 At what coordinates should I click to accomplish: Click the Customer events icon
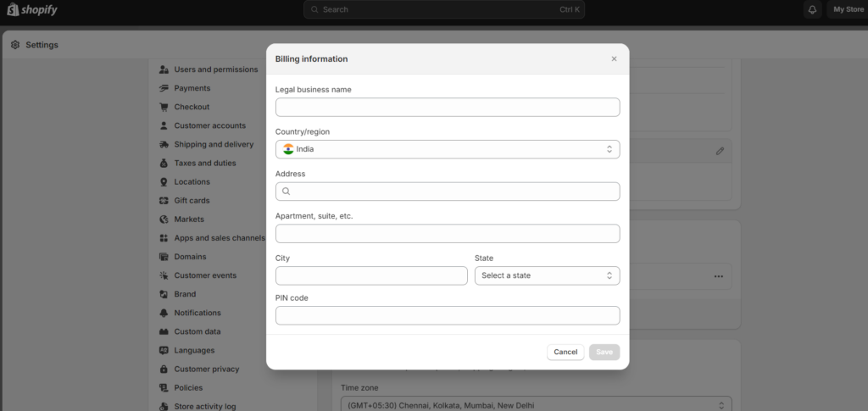(164, 275)
